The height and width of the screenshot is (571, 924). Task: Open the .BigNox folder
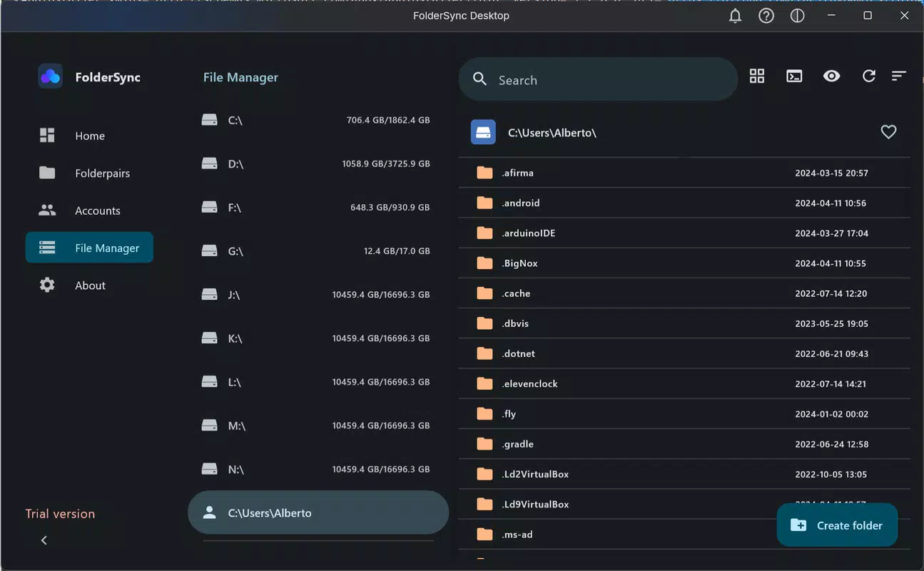pyautogui.click(x=684, y=263)
